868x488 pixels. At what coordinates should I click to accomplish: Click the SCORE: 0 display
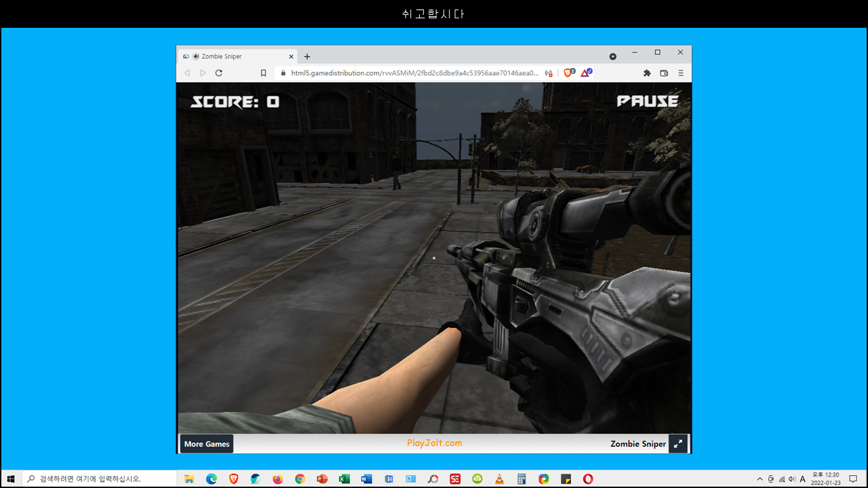coord(235,102)
